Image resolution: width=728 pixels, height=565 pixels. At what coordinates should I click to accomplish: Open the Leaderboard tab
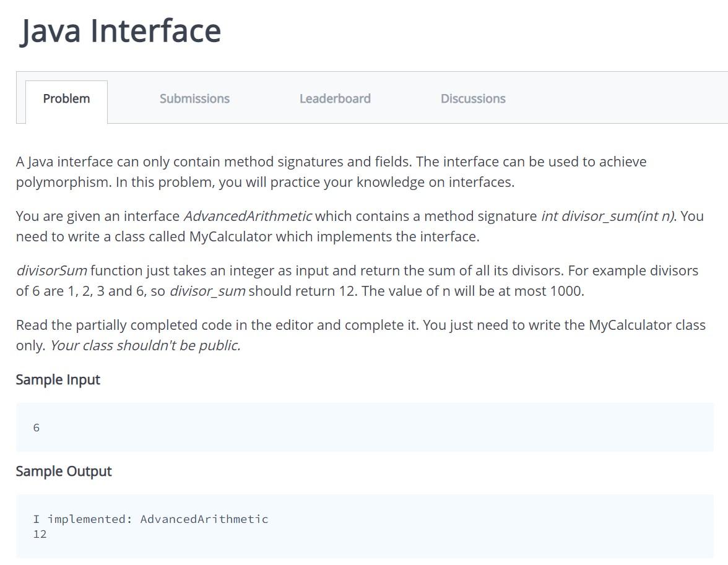[335, 98]
